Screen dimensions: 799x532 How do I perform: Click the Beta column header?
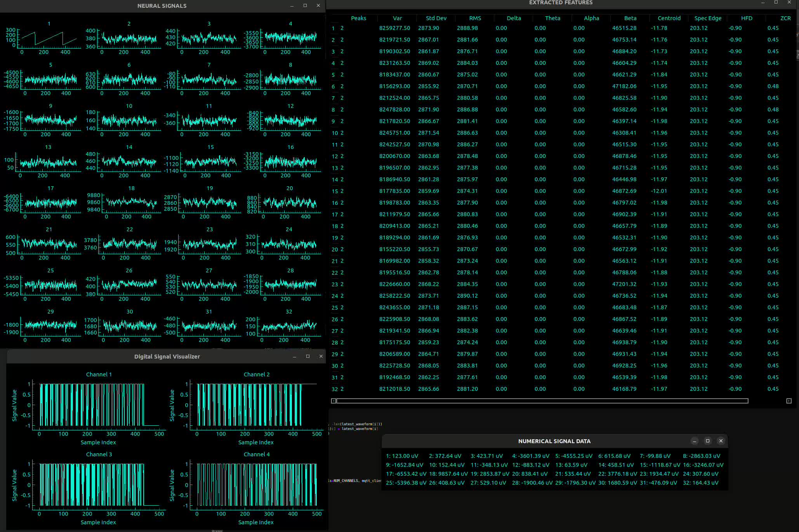coord(630,18)
